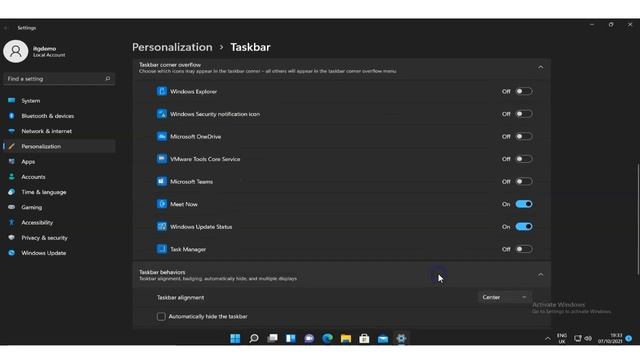The image size is (640, 360).
Task: Click the Windows Explorer app icon
Action: point(162,91)
